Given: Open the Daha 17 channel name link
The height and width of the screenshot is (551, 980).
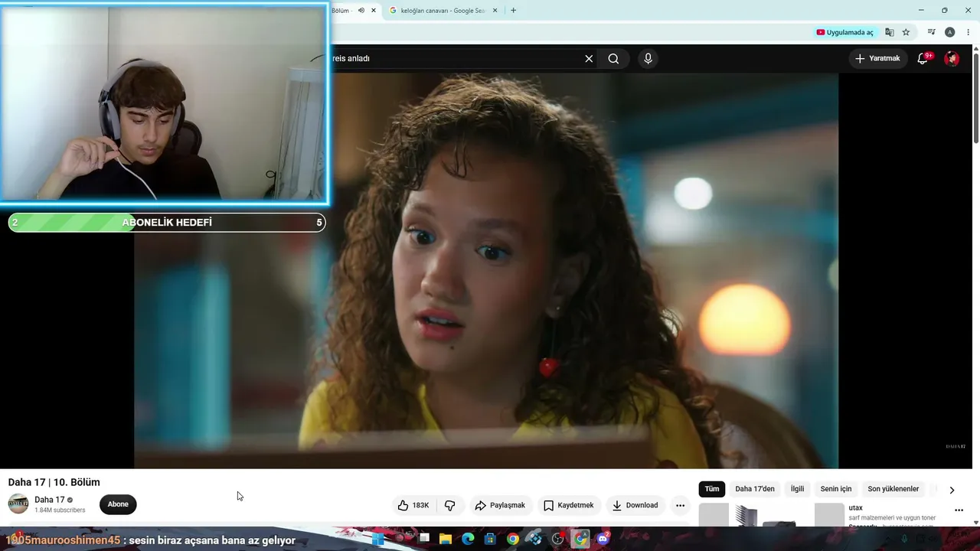Looking at the screenshot, I should [50, 500].
